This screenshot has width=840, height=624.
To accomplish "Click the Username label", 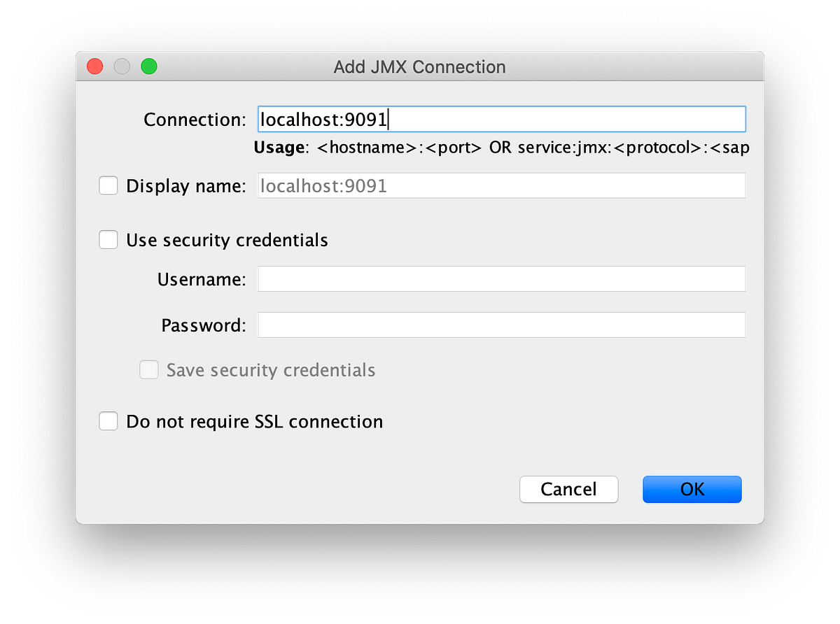I will coord(201,278).
